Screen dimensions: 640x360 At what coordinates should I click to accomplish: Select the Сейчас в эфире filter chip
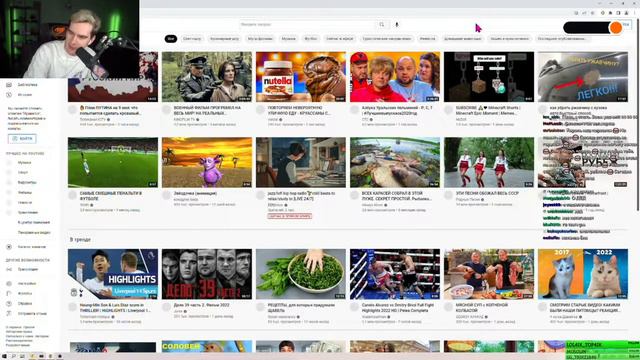point(339,39)
